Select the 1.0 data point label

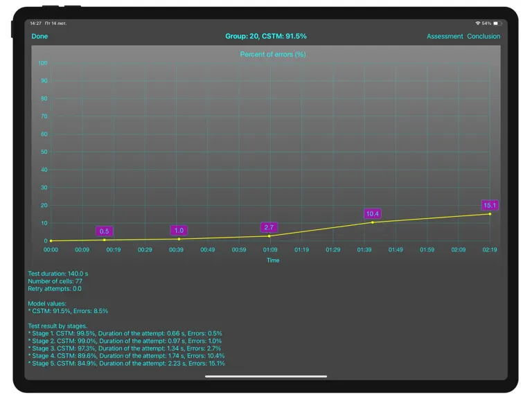click(179, 231)
